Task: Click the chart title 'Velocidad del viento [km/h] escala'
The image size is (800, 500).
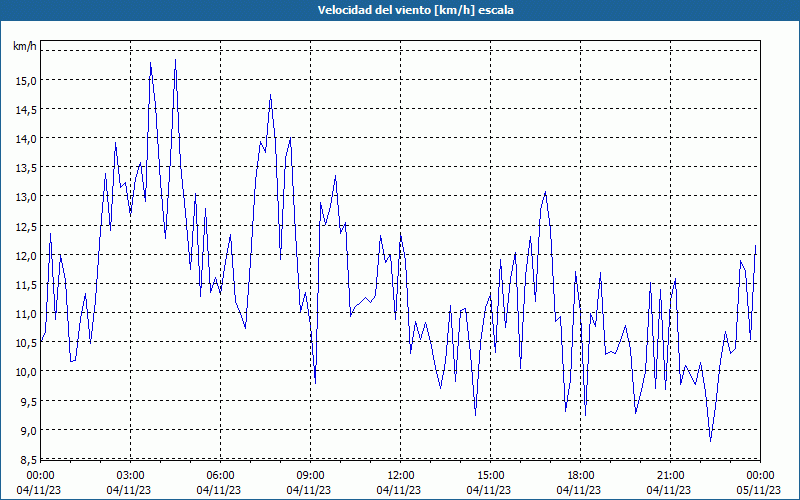Action: point(415,10)
